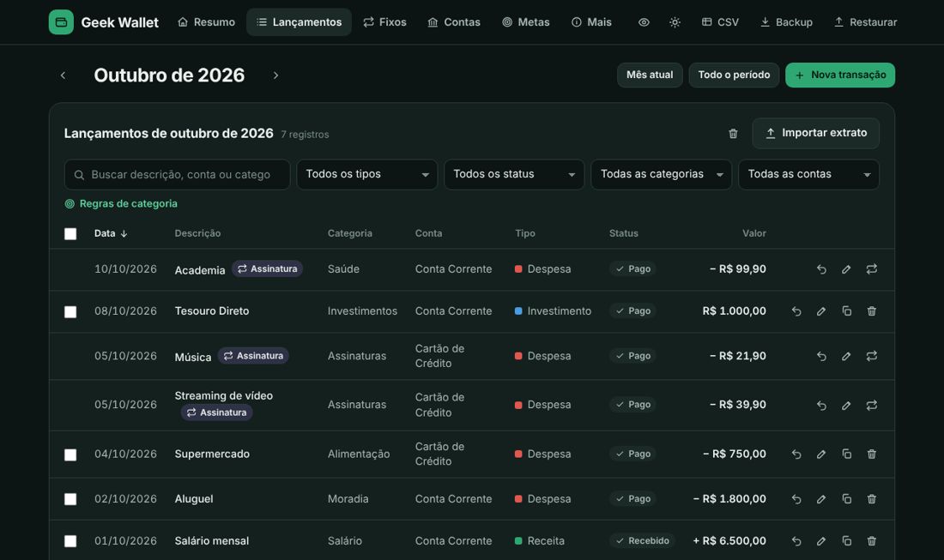Open the Regras de categoria link

coord(121,204)
